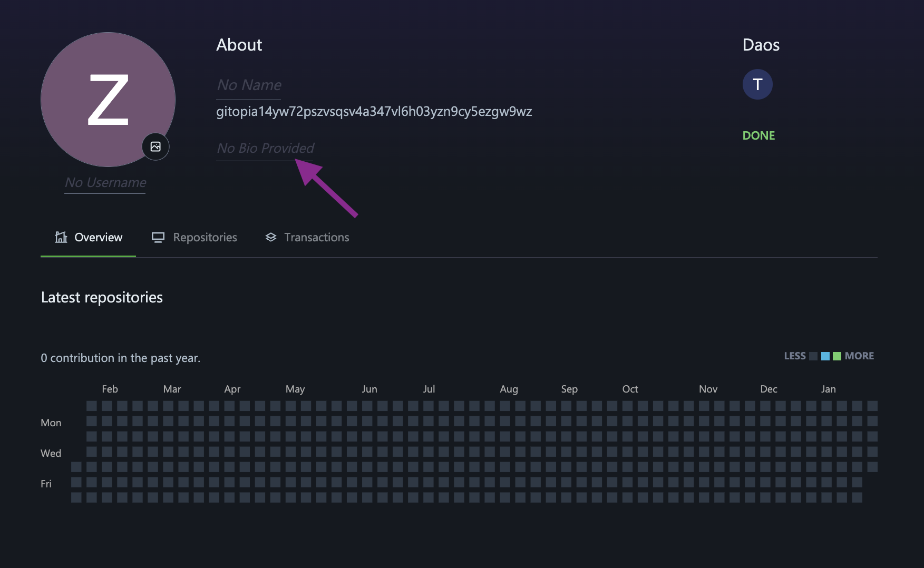This screenshot has height=568, width=924.
Task: Click the change avatar image icon
Action: click(x=155, y=146)
